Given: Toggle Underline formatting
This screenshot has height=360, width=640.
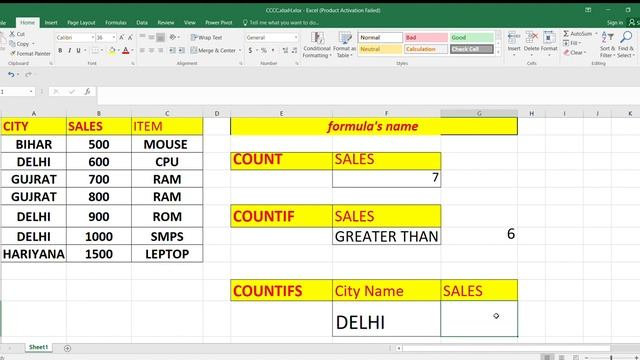Looking at the screenshot, I should point(78,51).
